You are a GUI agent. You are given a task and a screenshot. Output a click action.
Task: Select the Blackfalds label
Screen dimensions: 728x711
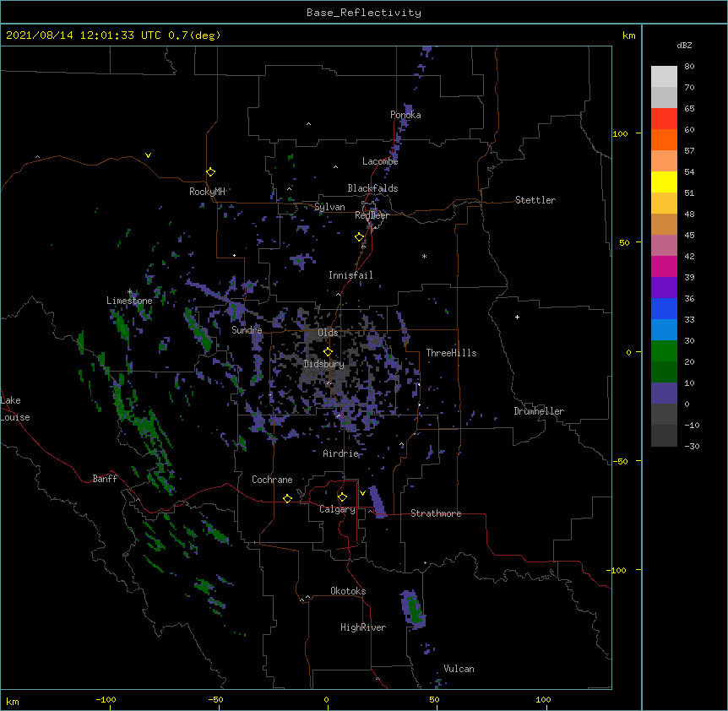click(x=372, y=188)
